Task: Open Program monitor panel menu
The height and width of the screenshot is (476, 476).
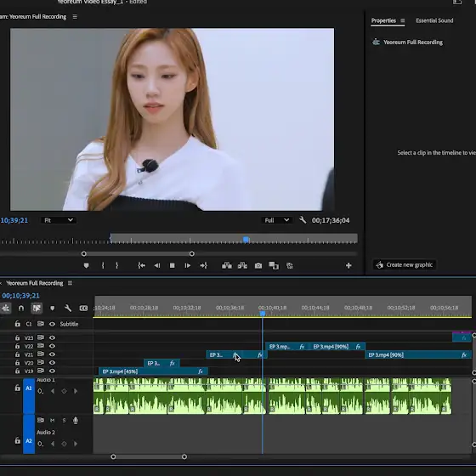Action: (x=75, y=17)
